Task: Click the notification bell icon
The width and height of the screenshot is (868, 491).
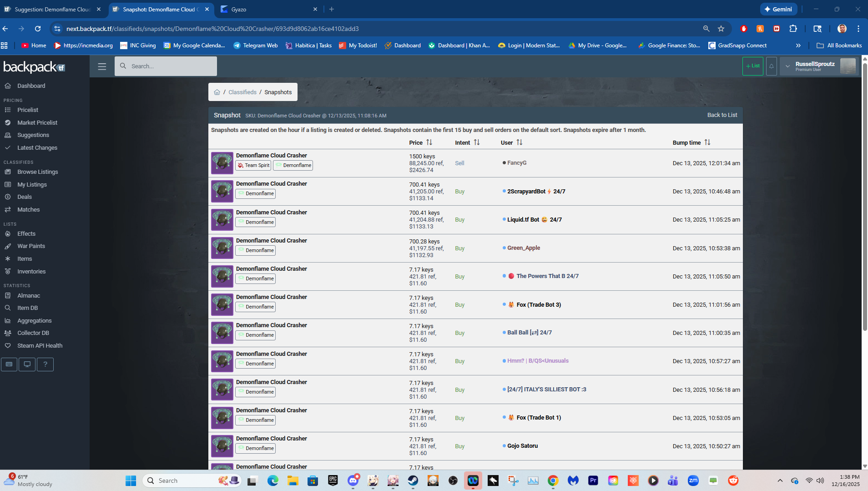Action: click(x=771, y=66)
